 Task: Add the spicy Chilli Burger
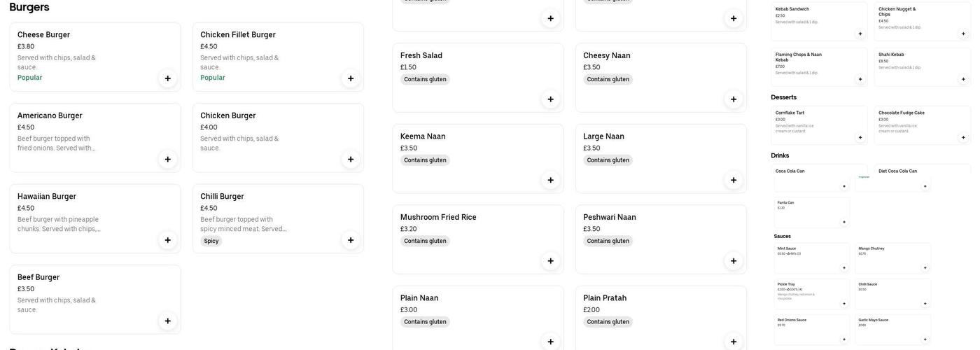pos(351,240)
